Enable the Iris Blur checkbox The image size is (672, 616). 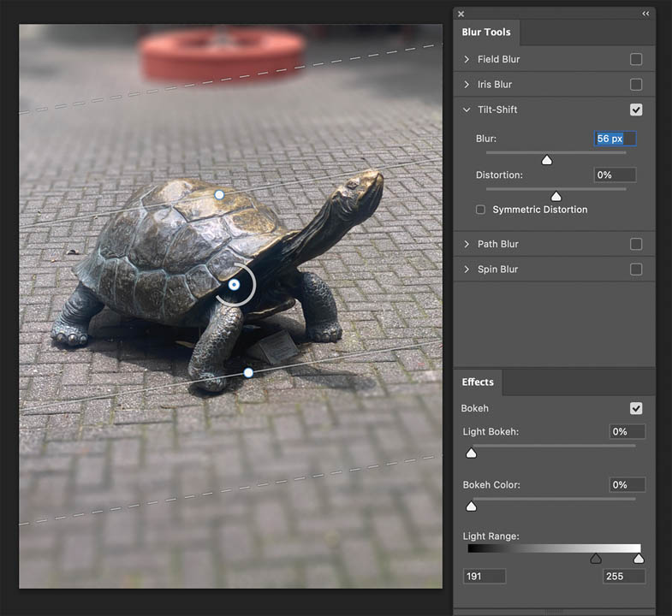click(635, 85)
